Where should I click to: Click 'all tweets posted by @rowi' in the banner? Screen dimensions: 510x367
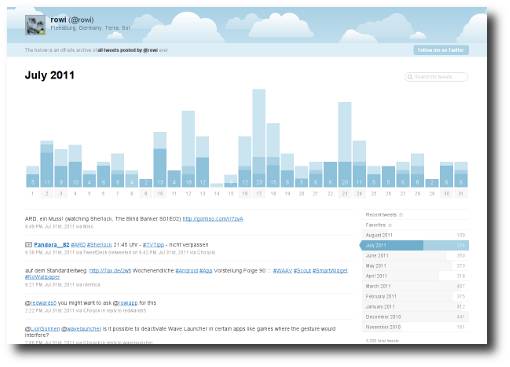[128, 50]
